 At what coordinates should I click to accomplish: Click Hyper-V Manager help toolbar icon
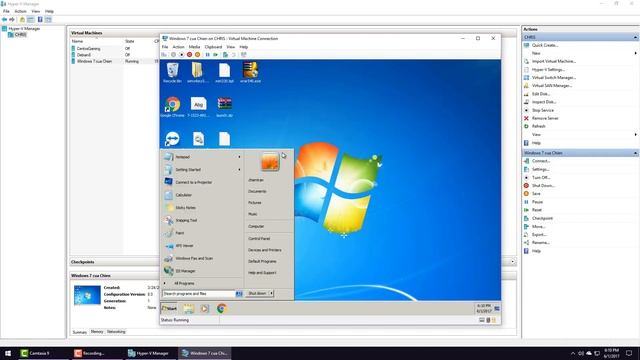pos(40,20)
